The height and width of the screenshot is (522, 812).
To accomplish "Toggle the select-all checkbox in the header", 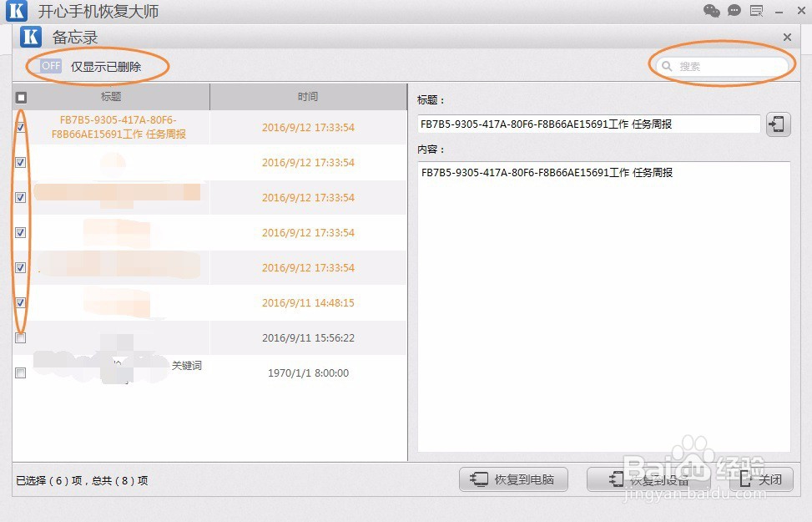I will point(21,97).
